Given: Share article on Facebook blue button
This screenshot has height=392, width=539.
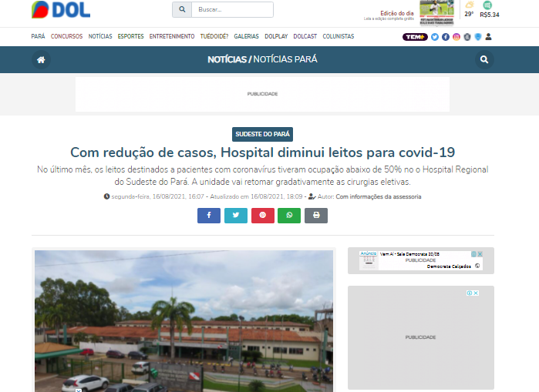Looking at the screenshot, I should point(208,216).
